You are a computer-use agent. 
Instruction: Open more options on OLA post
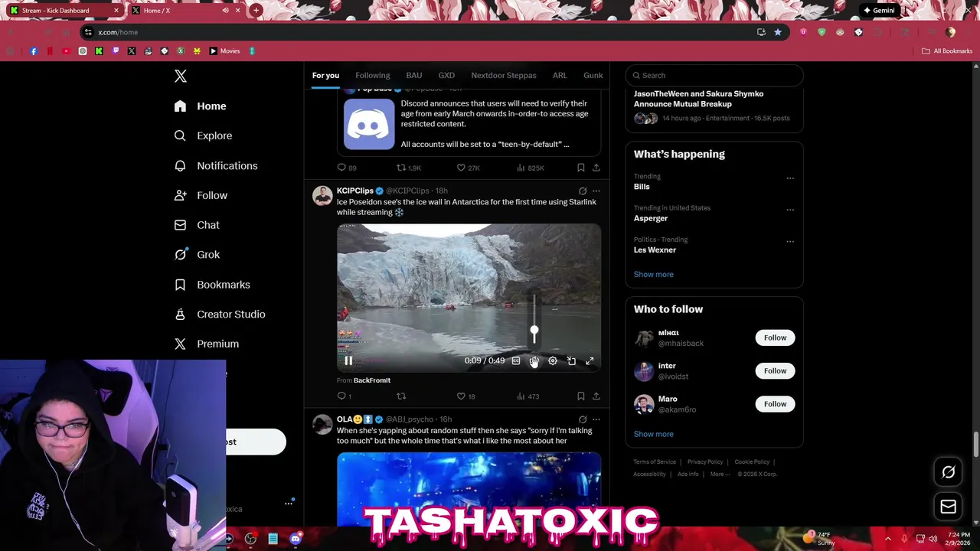[x=596, y=419]
